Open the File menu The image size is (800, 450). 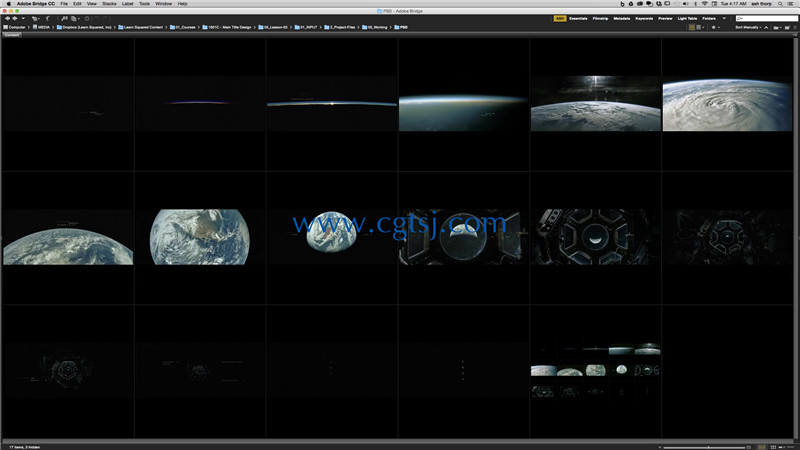pyautogui.click(x=64, y=4)
